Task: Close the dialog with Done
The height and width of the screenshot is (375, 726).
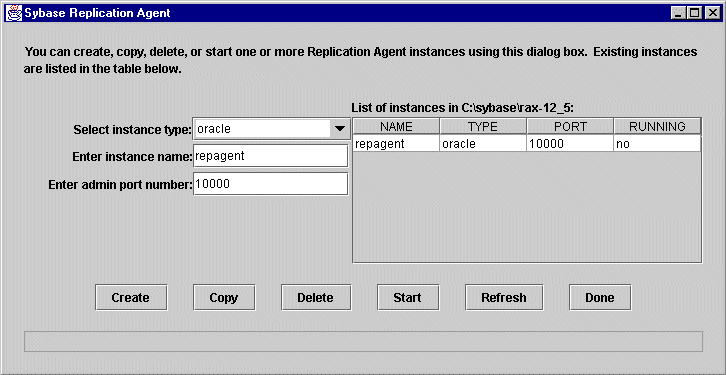Action: [x=600, y=297]
